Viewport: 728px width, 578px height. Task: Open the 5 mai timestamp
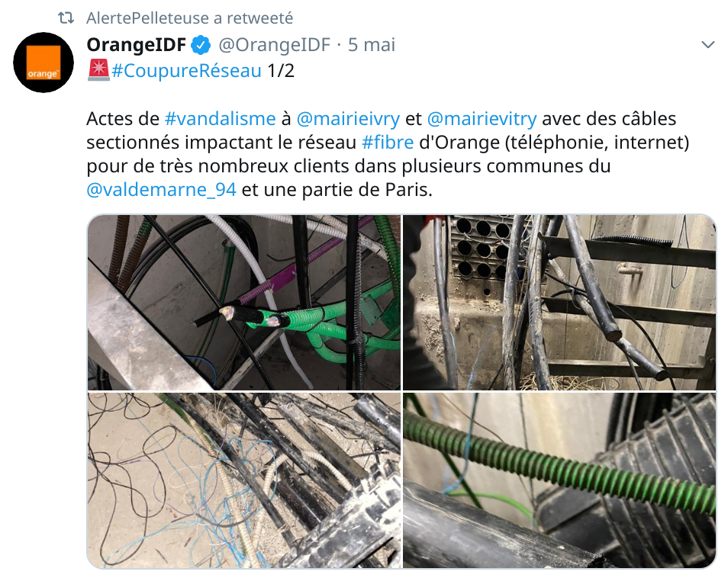click(372, 44)
